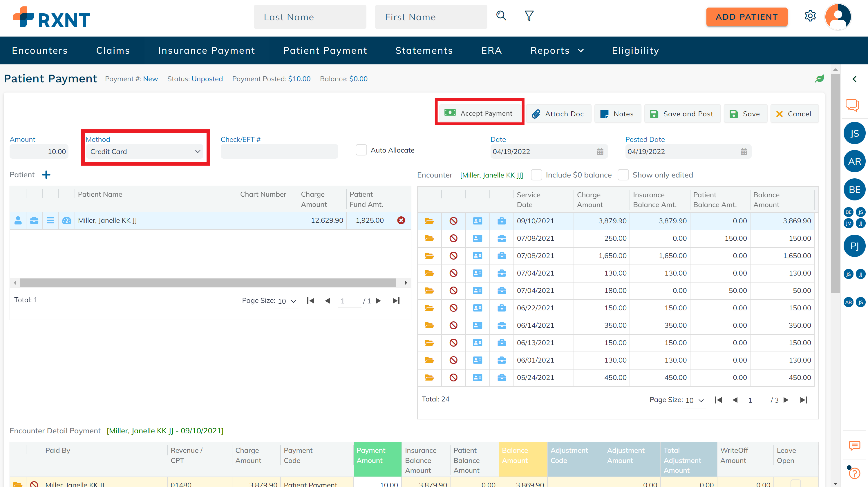Remove the Miller, Janelle row with the red X

coord(401,220)
